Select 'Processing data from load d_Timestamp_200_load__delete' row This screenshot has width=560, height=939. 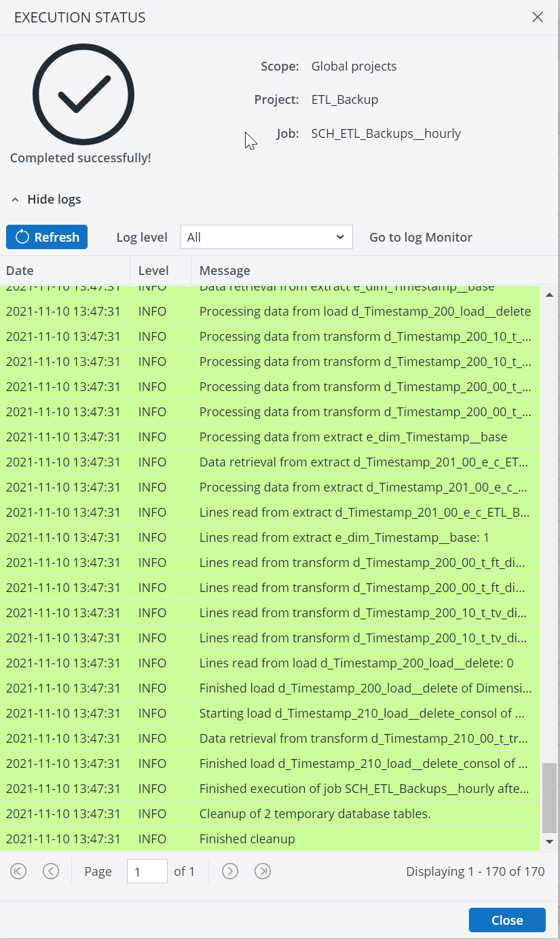(x=270, y=311)
